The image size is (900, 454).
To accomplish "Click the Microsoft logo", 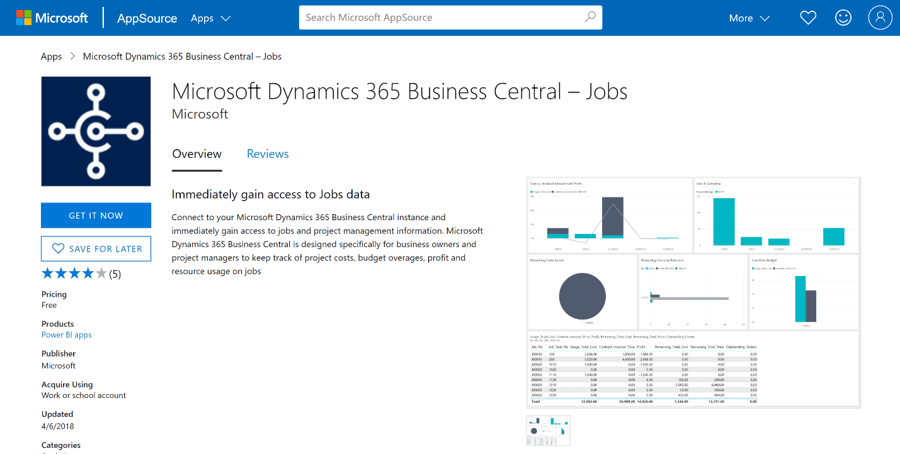I will (x=52, y=18).
